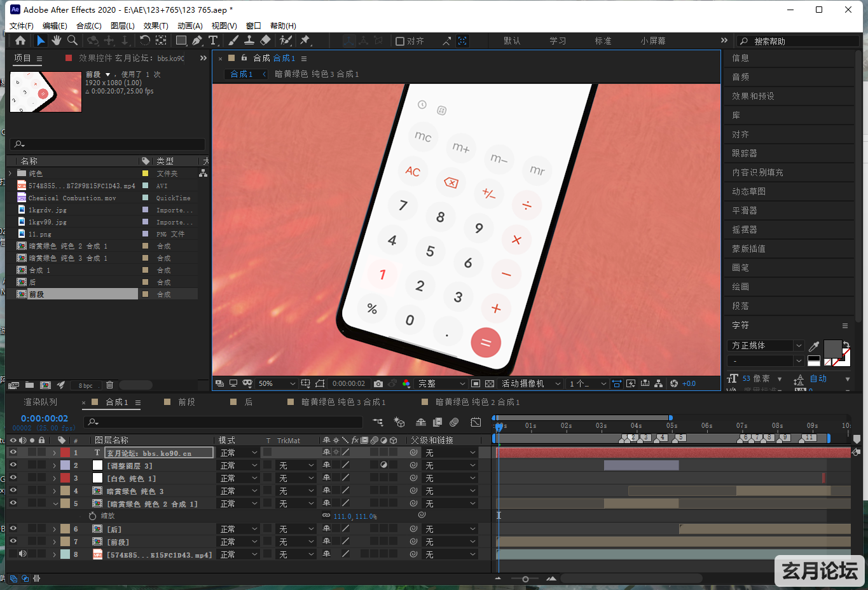
Task: Click the 8 bpc color depth button
Action: point(86,385)
